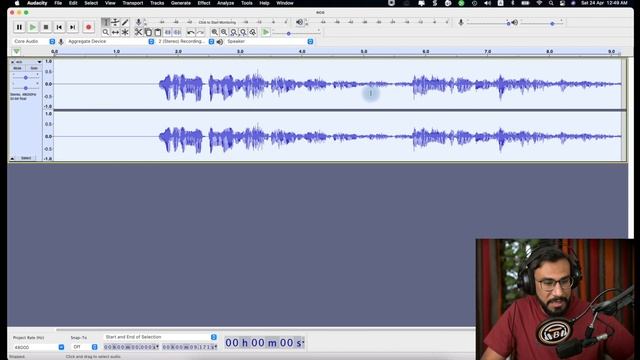
Task: Skip to end of the track
Action: (73, 27)
